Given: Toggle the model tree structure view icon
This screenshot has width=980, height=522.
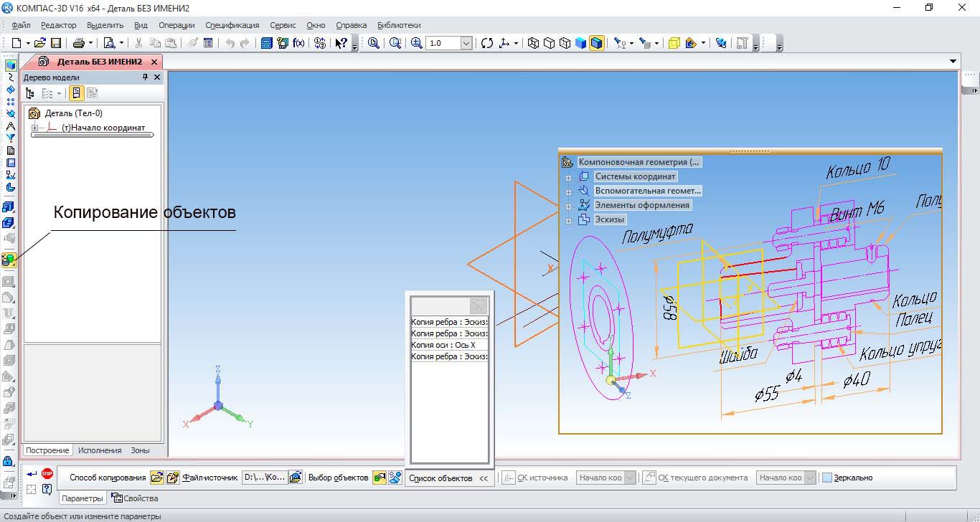Looking at the screenshot, I should (x=29, y=93).
